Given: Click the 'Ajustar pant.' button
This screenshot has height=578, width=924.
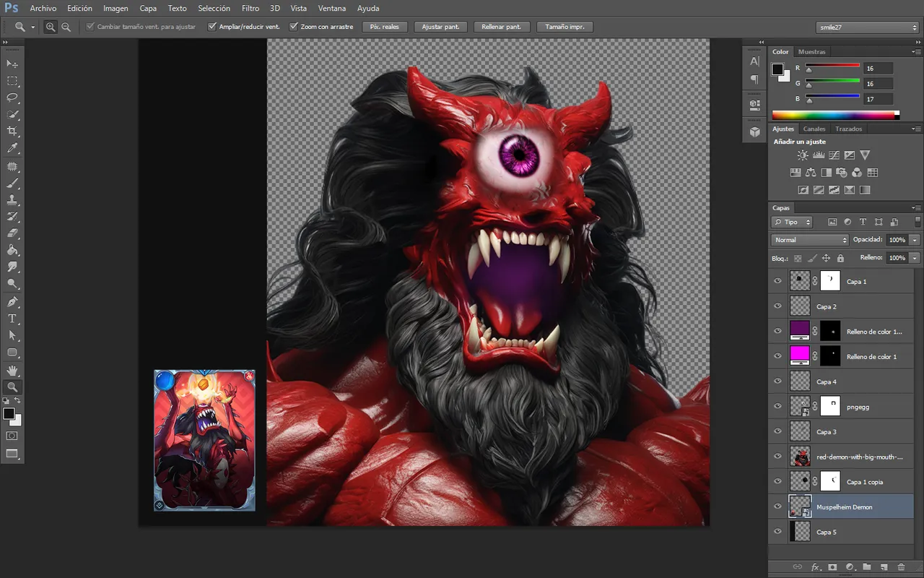Looking at the screenshot, I should (x=440, y=27).
